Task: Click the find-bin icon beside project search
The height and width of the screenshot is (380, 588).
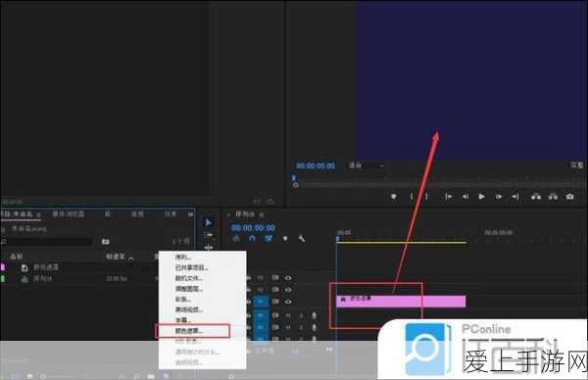Action: 106,242
